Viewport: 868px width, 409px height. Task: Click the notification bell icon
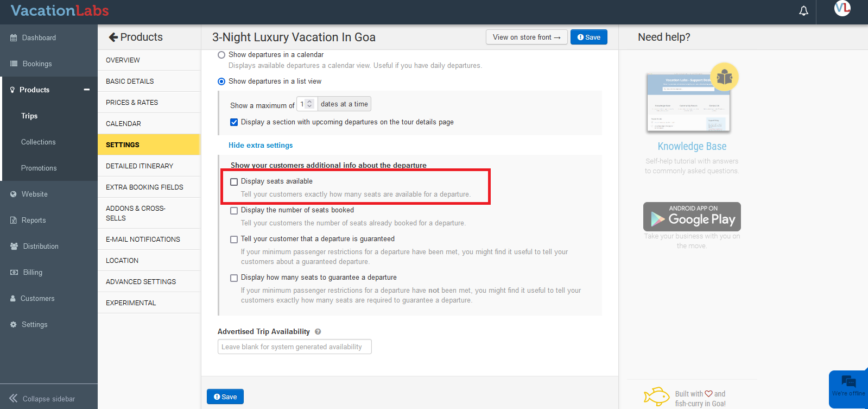tap(803, 11)
